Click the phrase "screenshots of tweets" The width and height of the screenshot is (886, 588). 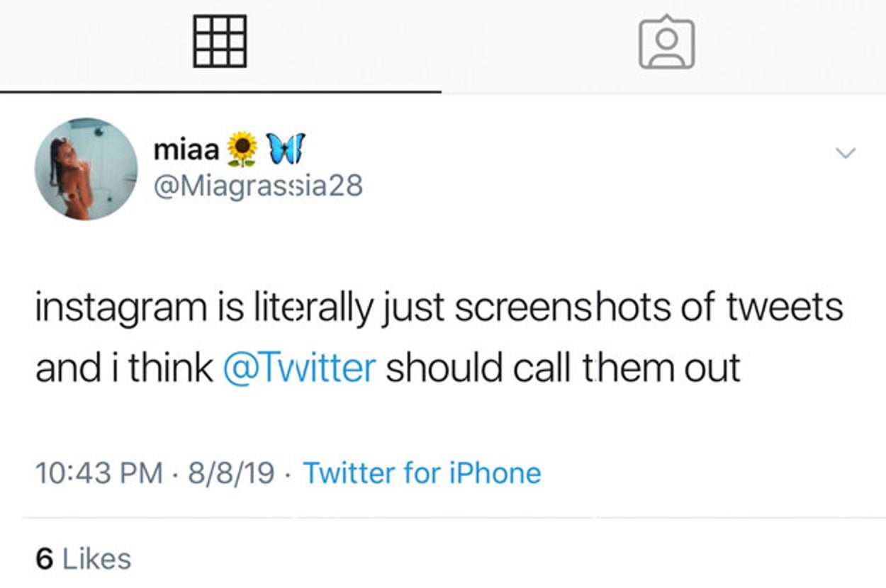pyautogui.click(x=649, y=308)
